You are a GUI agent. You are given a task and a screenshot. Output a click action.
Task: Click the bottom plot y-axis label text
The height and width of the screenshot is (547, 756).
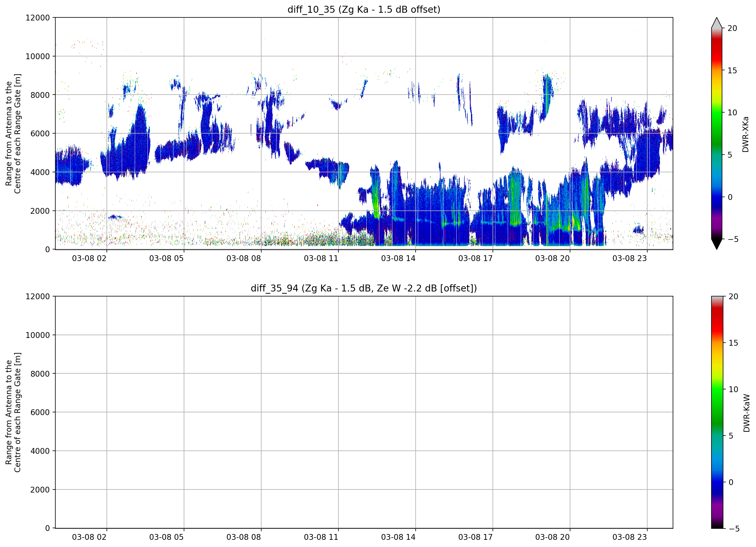pyautogui.click(x=13, y=412)
